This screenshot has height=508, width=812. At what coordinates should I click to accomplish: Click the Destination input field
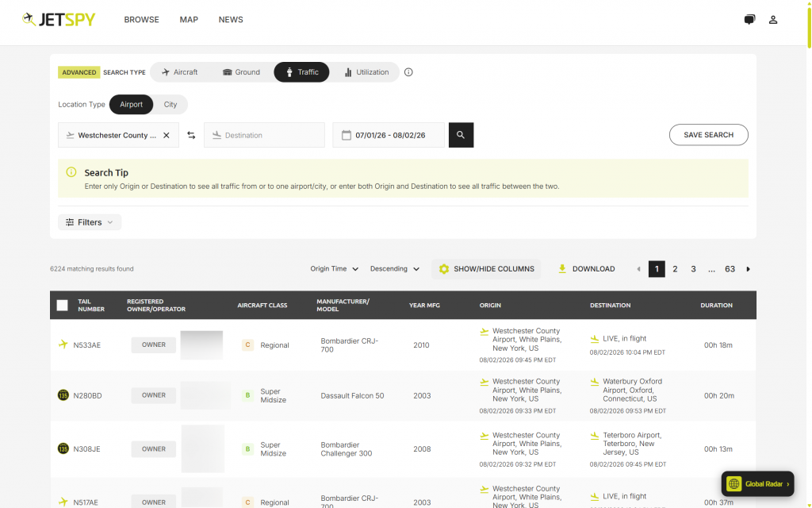coord(264,135)
